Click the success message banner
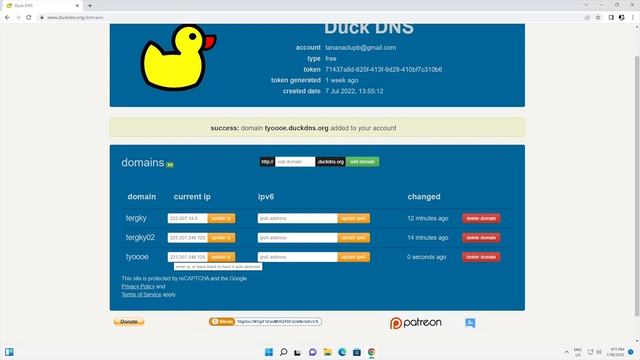The image size is (640, 360). [x=317, y=128]
